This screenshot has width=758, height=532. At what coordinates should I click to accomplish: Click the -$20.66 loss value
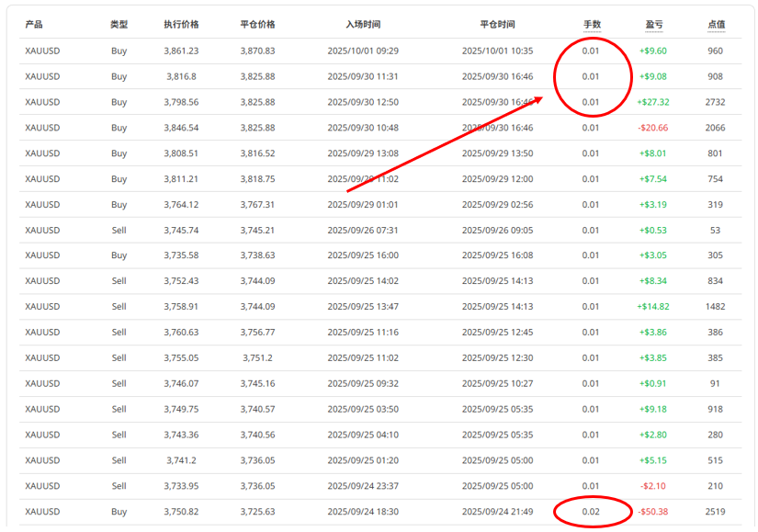pyautogui.click(x=652, y=128)
